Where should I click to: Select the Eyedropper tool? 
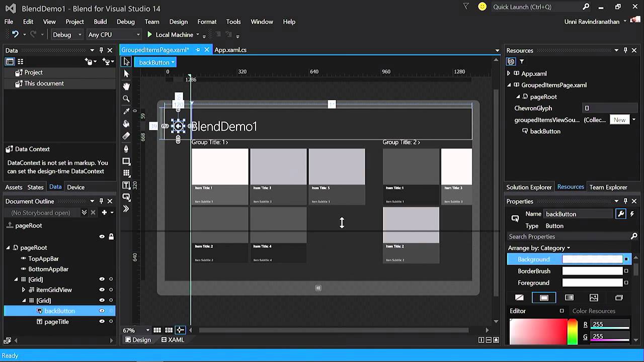pyautogui.click(x=126, y=111)
